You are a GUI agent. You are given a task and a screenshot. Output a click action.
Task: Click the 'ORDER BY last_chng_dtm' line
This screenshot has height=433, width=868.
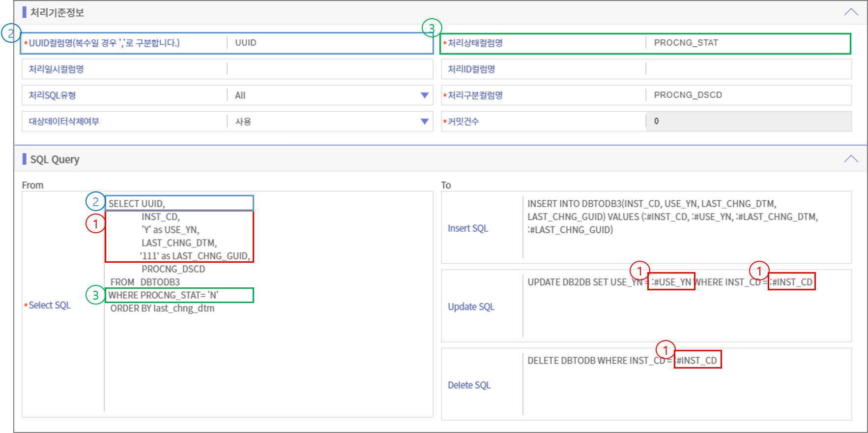coord(162,309)
